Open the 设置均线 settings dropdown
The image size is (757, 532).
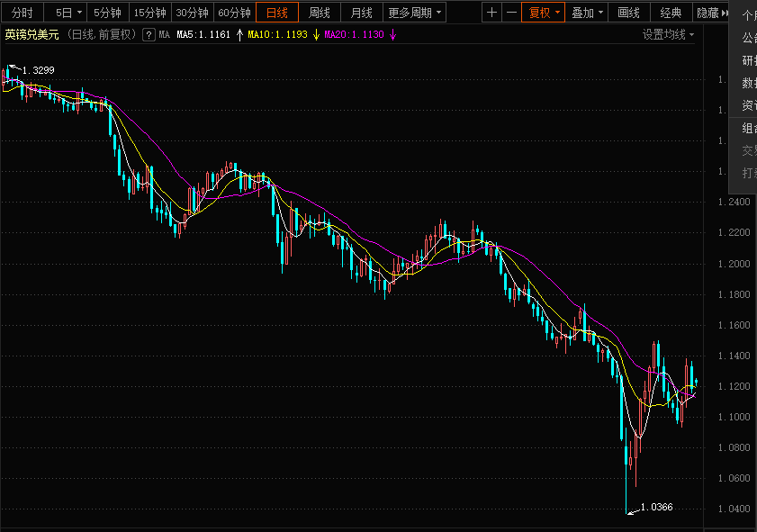click(668, 35)
